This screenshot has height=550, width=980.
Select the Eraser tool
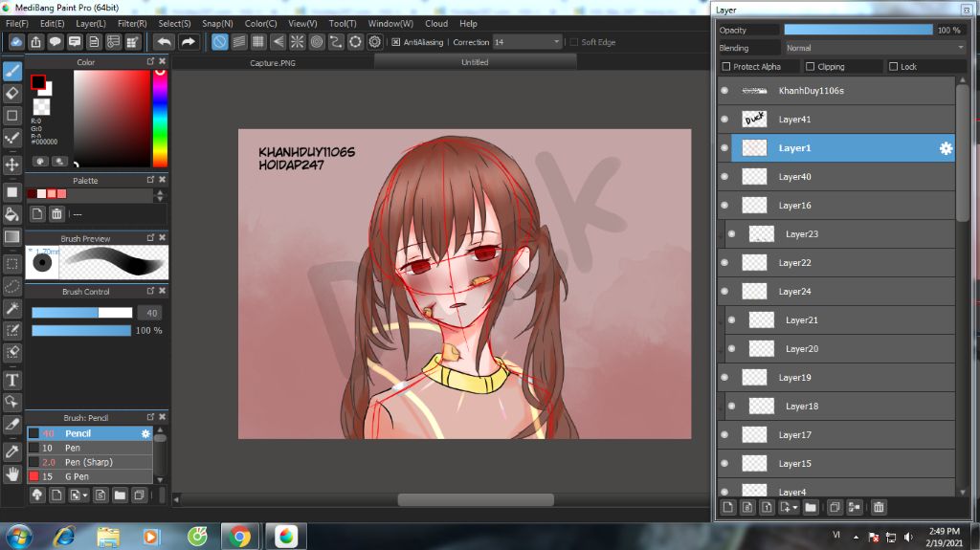pos(11,94)
